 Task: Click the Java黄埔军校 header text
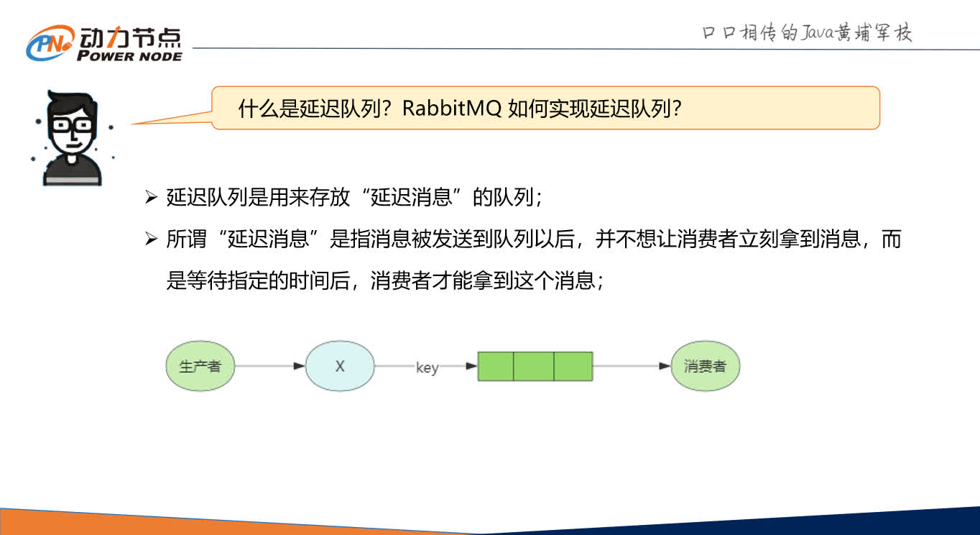click(805, 32)
